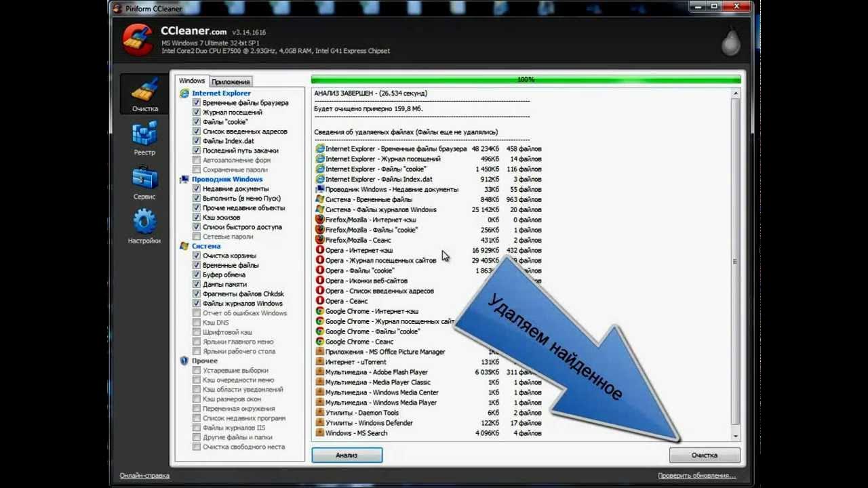Click Opera icon for Интернет-кэш result
The width and height of the screenshot is (868, 488).
(320, 250)
